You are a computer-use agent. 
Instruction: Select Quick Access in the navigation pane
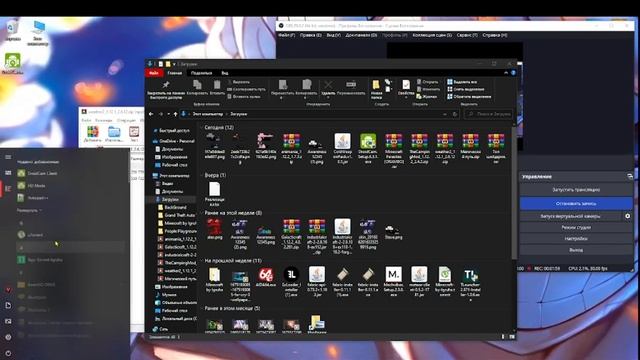click(x=172, y=131)
